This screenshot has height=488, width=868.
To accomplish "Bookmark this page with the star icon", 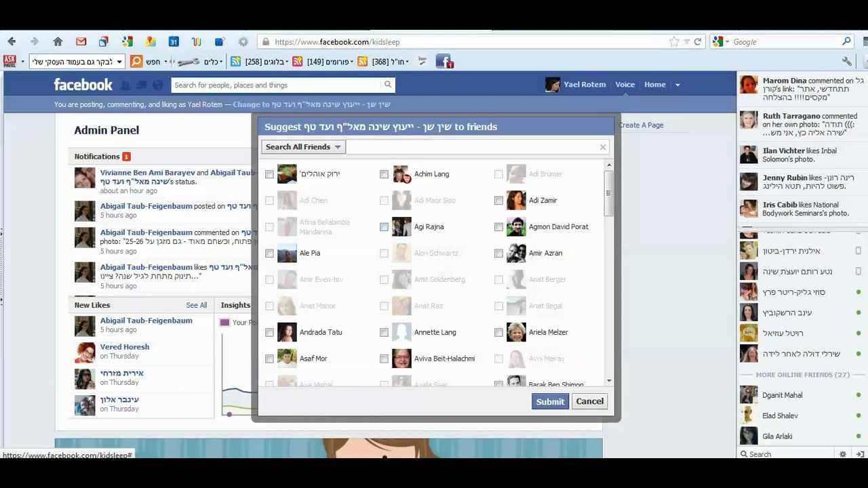I will click(674, 42).
